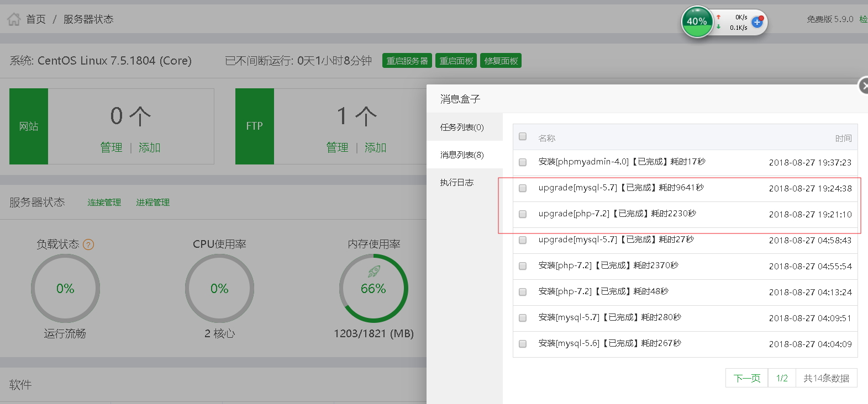Click the 1/2 page indicator

[782, 378]
